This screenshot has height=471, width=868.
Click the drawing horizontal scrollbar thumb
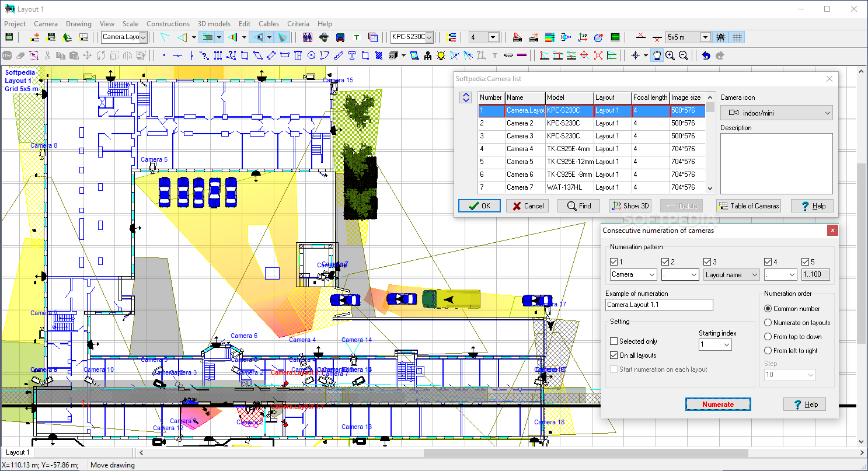coord(585,453)
